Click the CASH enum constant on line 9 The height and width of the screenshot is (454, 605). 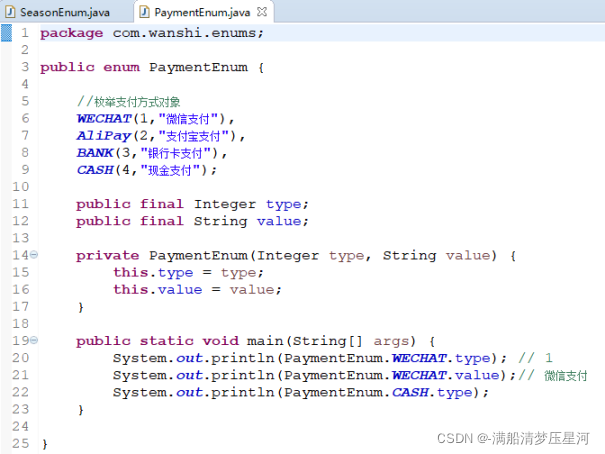[95, 170]
